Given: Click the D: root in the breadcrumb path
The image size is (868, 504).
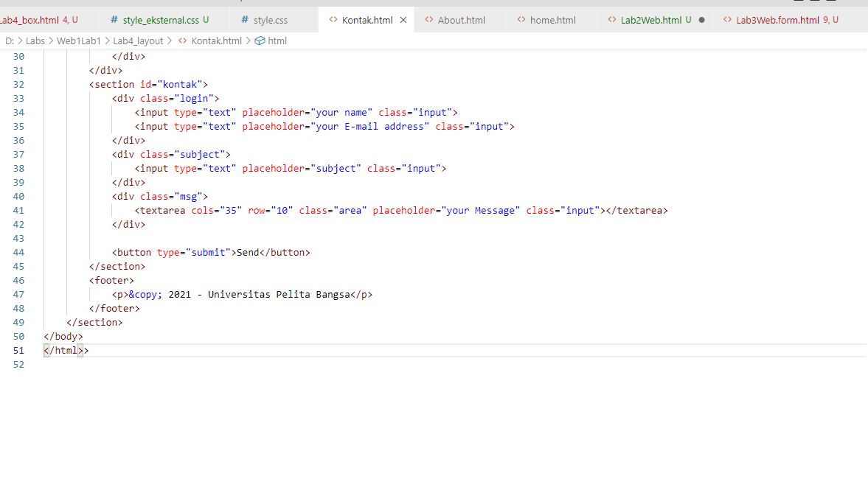Looking at the screenshot, I should (x=10, y=41).
